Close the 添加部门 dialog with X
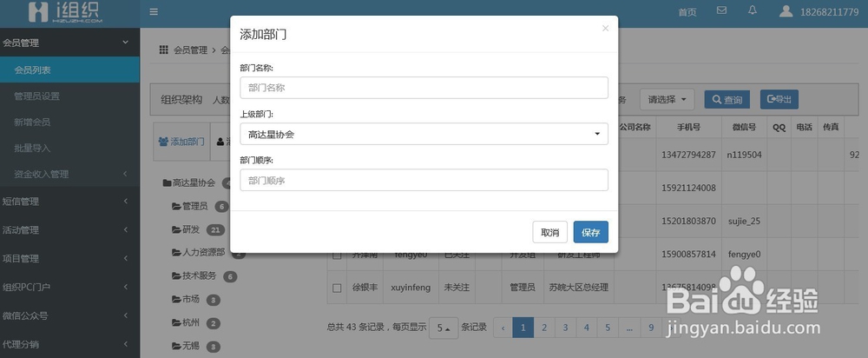868x358 pixels. tap(605, 29)
